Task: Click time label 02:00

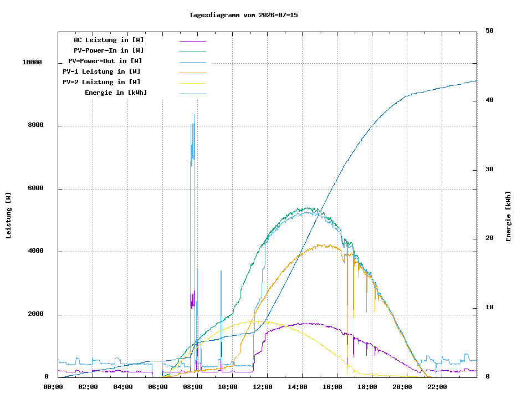Action: (88, 387)
